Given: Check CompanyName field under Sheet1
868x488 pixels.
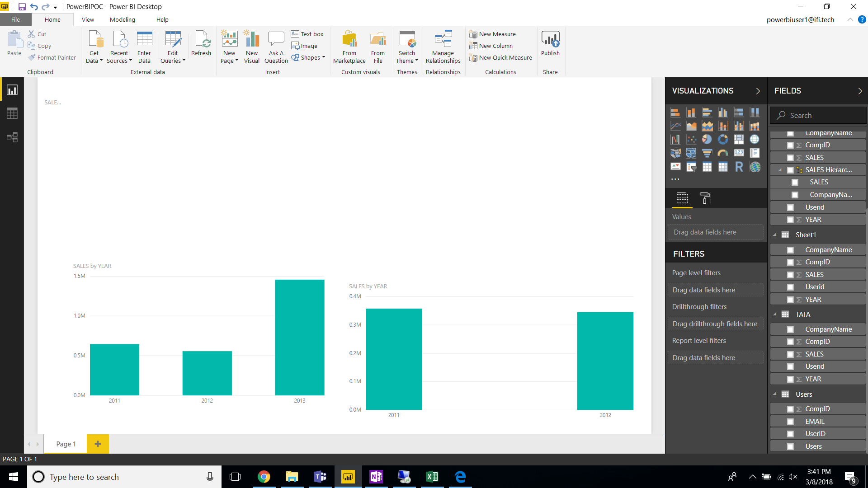Looking at the screenshot, I should [x=790, y=250].
